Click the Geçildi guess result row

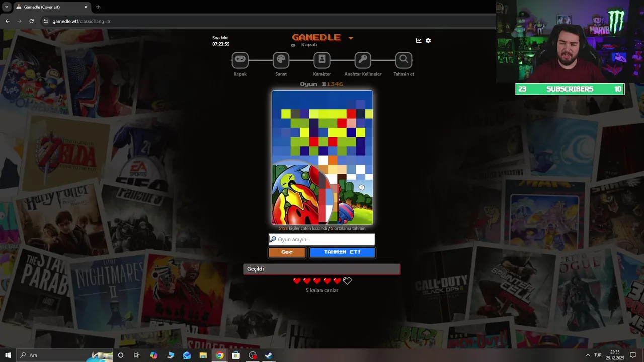coord(322,269)
